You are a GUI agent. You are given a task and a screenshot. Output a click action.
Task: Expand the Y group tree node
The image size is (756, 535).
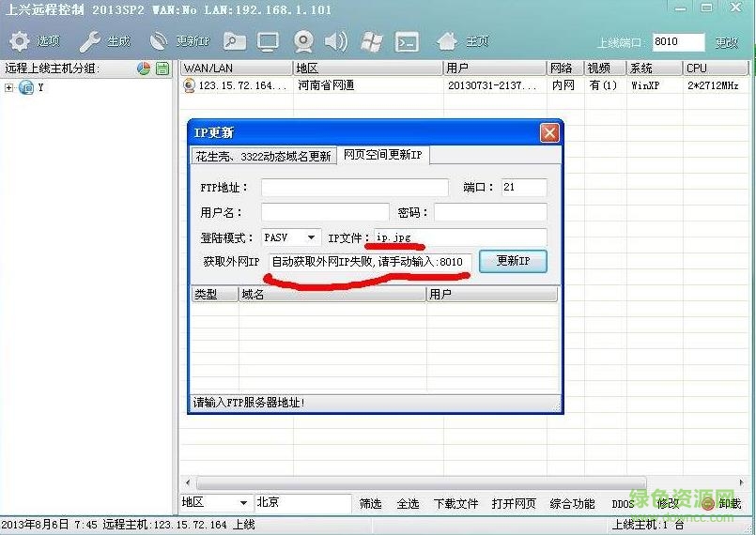[x=8, y=87]
